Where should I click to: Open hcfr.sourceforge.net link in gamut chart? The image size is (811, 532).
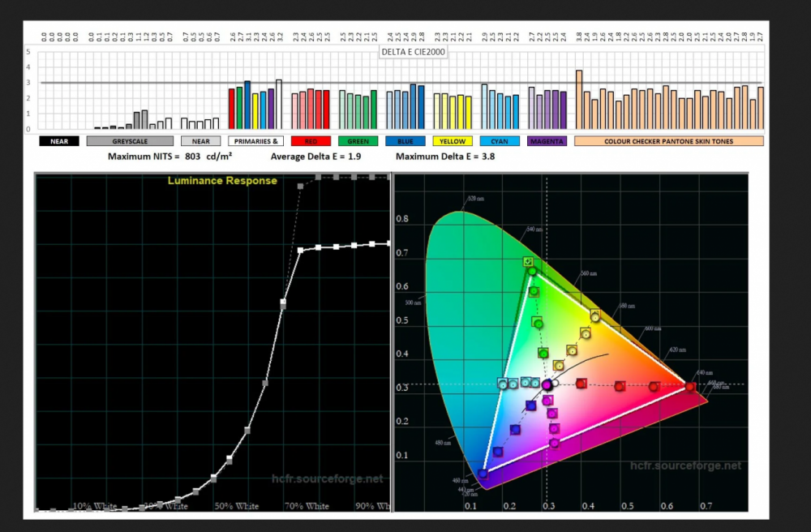[x=685, y=466]
